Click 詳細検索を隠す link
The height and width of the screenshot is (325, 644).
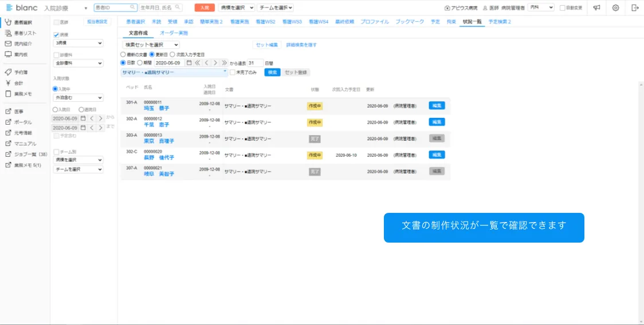click(301, 45)
